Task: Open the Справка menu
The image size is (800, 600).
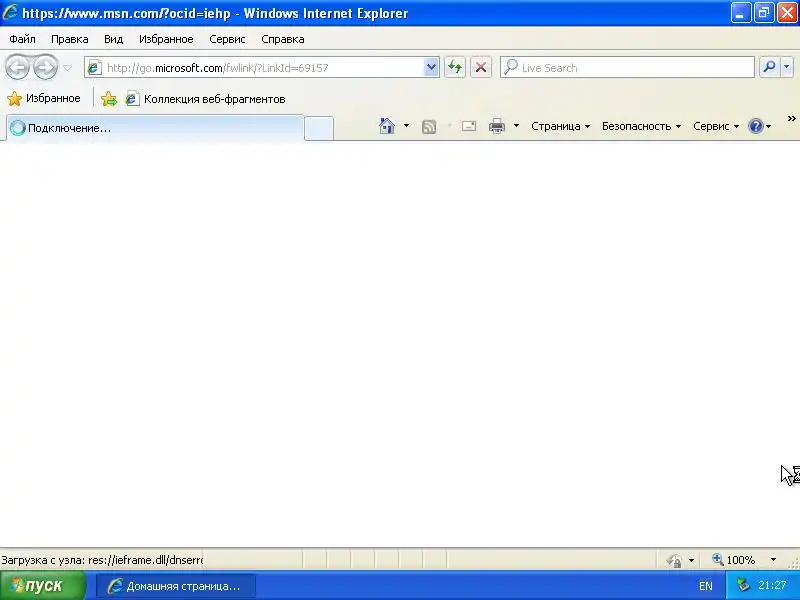Action: (x=283, y=39)
